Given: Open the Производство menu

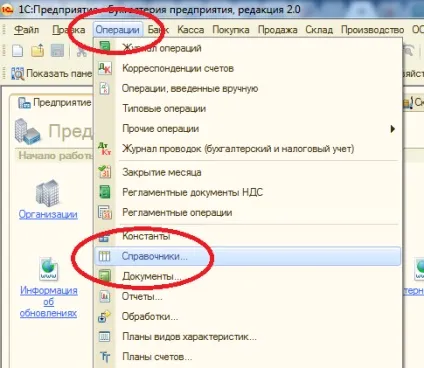Looking at the screenshot, I should click(372, 30).
